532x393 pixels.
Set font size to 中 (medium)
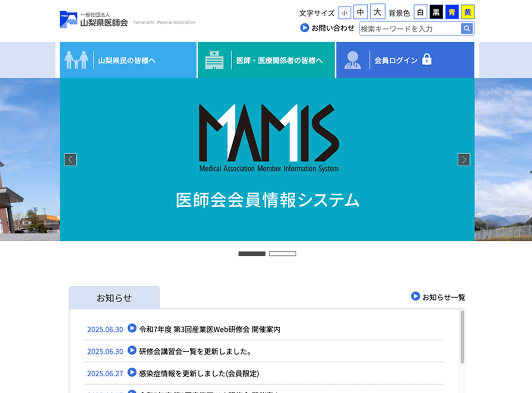pos(360,12)
